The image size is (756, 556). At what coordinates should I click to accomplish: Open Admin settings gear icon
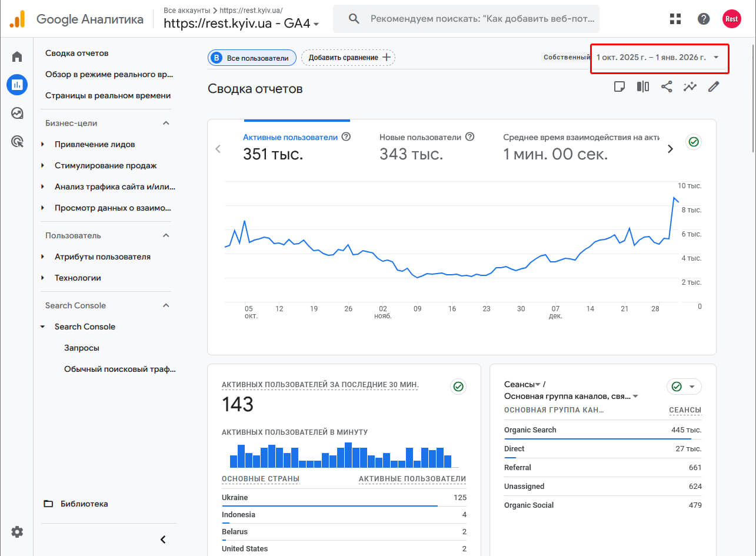point(17,532)
